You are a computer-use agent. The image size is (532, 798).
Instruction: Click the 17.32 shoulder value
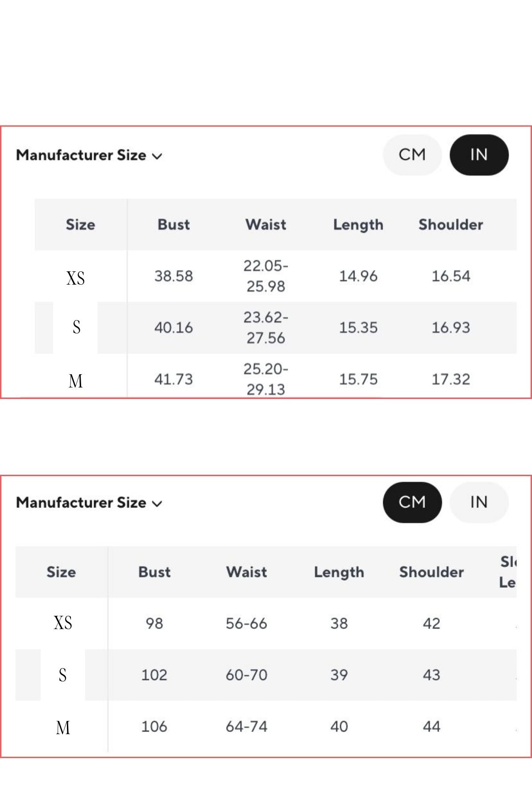click(x=451, y=379)
